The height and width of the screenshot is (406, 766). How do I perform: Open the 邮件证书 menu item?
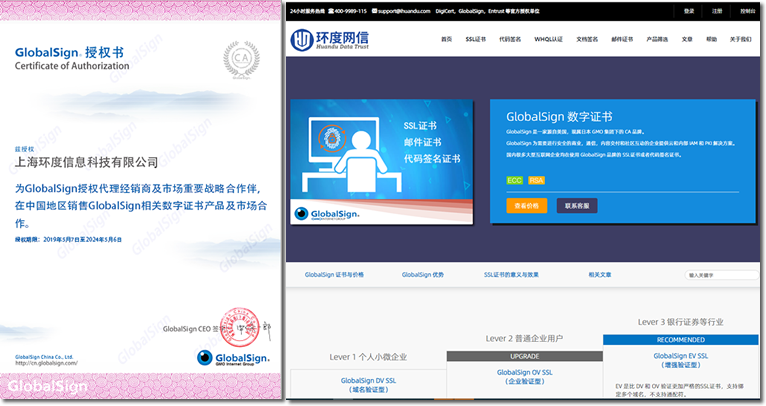622,39
